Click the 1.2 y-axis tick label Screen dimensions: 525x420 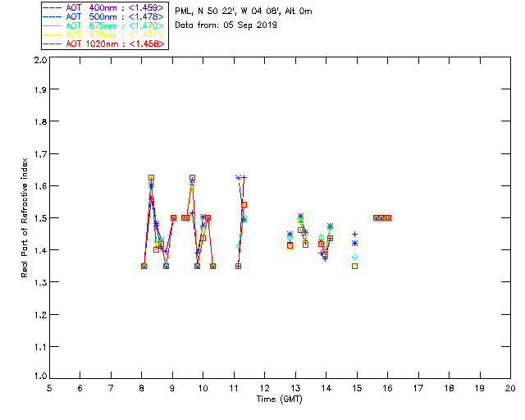pyautogui.click(x=40, y=315)
